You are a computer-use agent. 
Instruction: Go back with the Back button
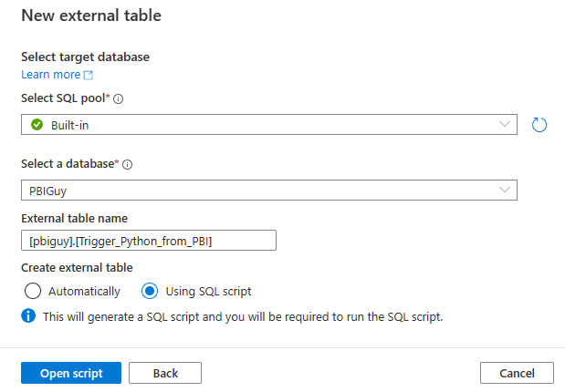[165, 373]
